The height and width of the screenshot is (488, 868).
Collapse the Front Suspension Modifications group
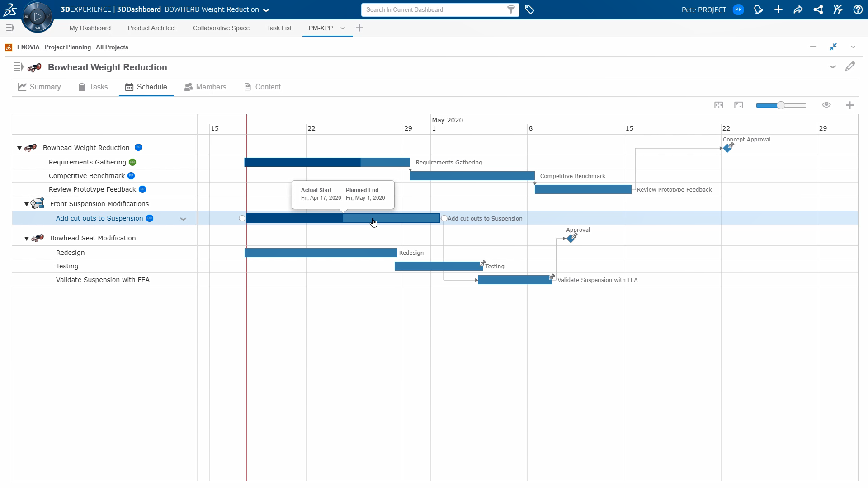pos(27,204)
